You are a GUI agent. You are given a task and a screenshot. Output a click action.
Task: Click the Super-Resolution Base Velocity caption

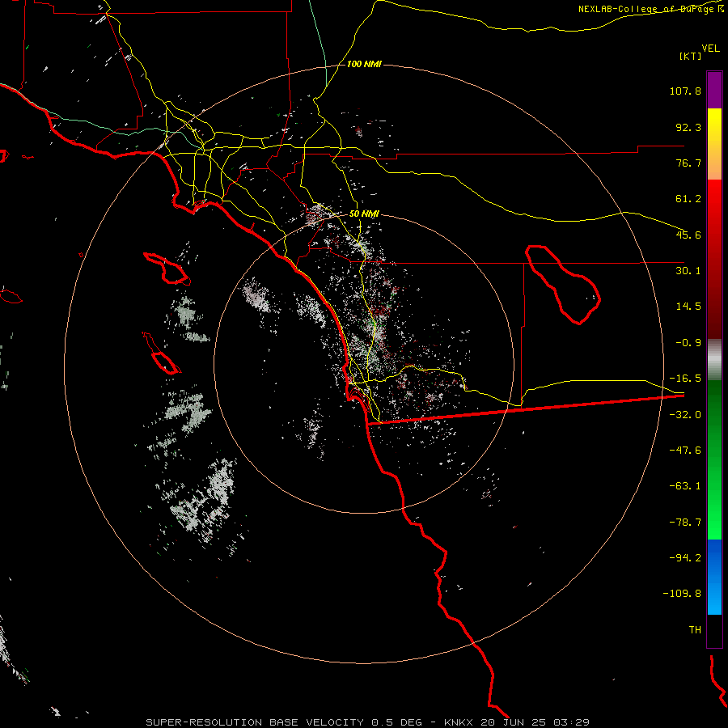(x=367, y=722)
